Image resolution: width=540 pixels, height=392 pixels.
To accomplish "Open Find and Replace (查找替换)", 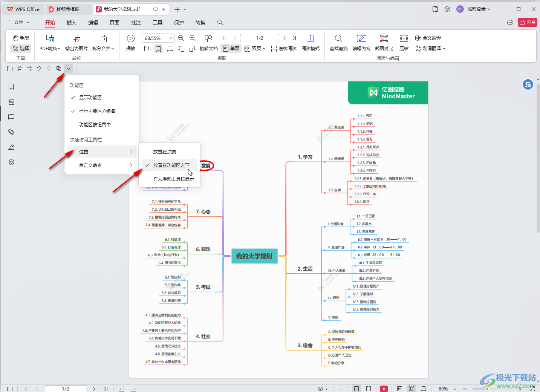I will [x=339, y=42].
